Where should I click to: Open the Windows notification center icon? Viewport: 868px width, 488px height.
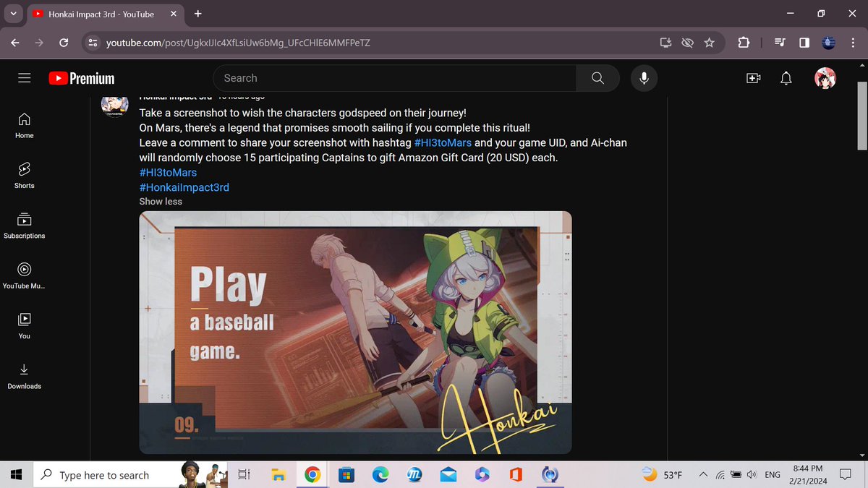[845, 475]
